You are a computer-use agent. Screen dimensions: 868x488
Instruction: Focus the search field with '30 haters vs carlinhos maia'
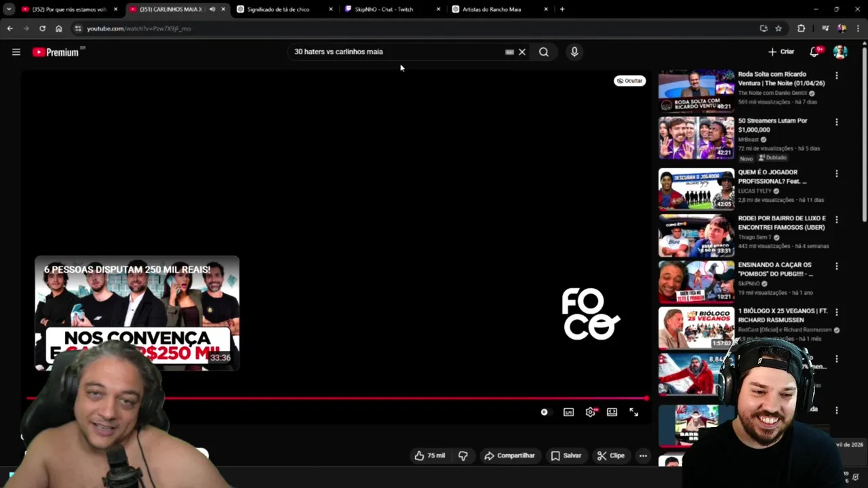coord(397,52)
